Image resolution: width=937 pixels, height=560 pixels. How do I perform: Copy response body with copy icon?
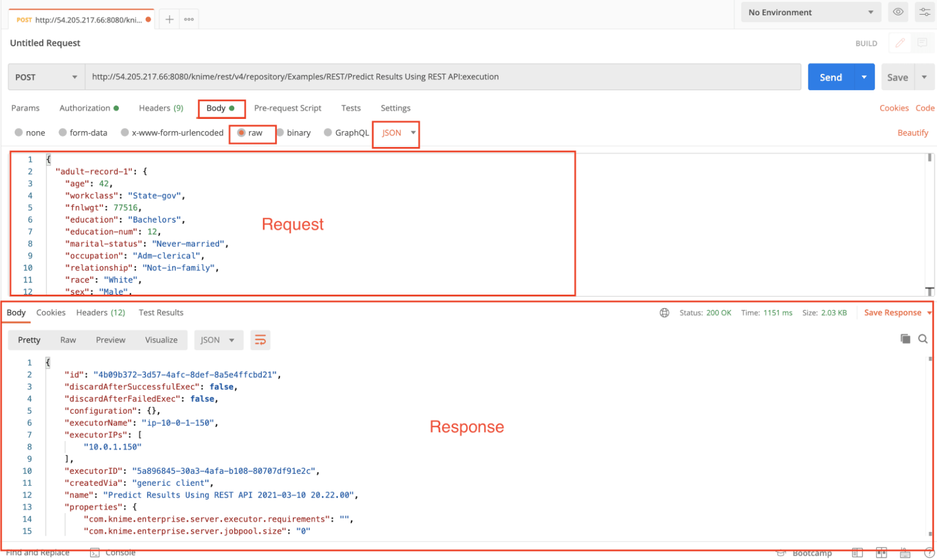(x=905, y=339)
